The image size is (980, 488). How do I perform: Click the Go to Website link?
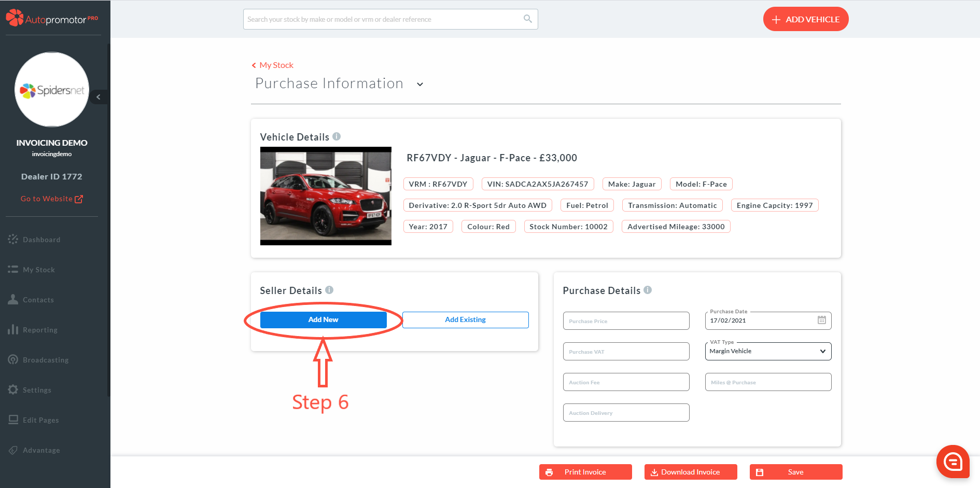tap(51, 199)
